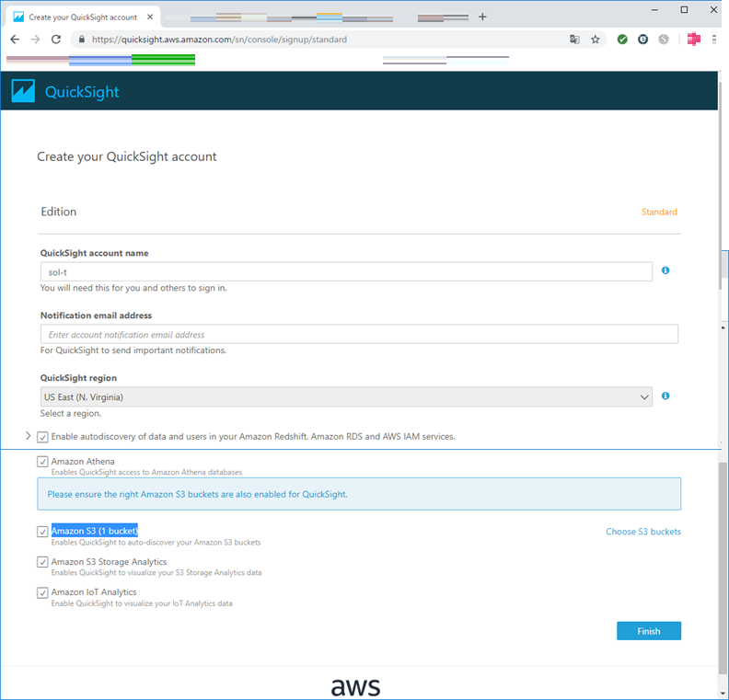Click the green checkmark extension icon
The image size is (729, 700).
coord(623,40)
